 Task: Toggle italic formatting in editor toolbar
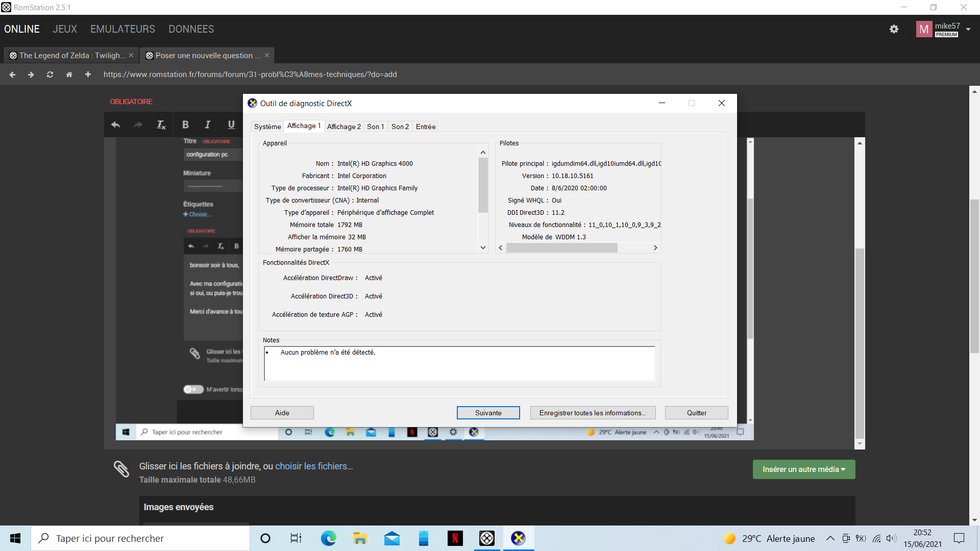tap(208, 124)
